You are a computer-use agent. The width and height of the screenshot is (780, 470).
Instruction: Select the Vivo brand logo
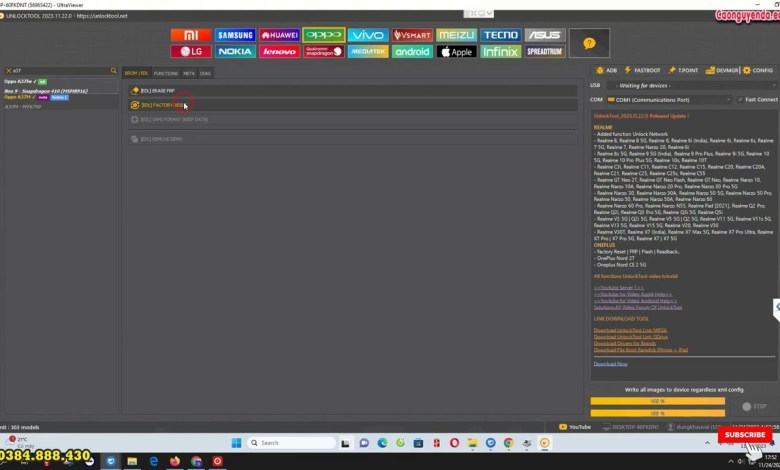(x=368, y=35)
